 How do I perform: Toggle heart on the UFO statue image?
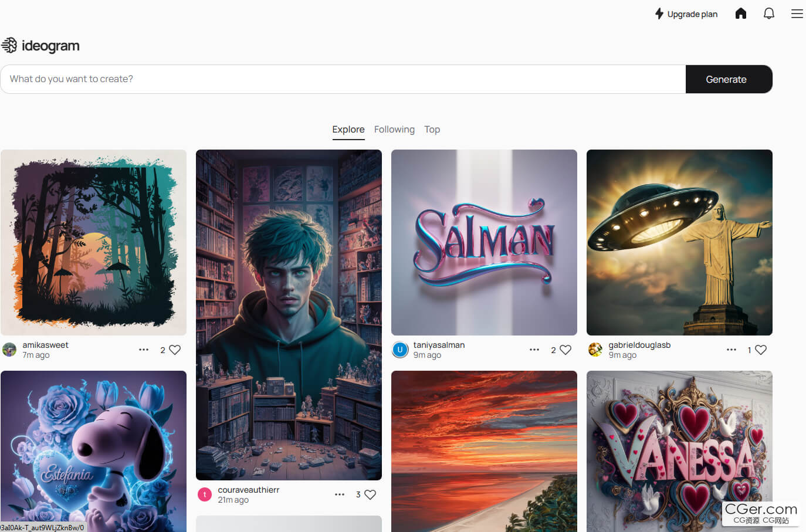[761, 350]
